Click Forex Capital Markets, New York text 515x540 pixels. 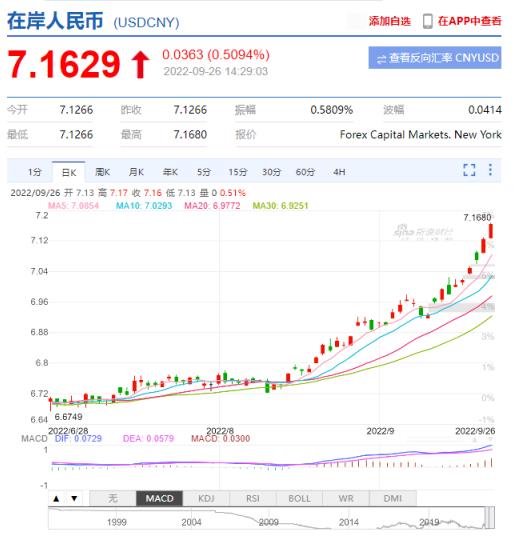pos(421,134)
